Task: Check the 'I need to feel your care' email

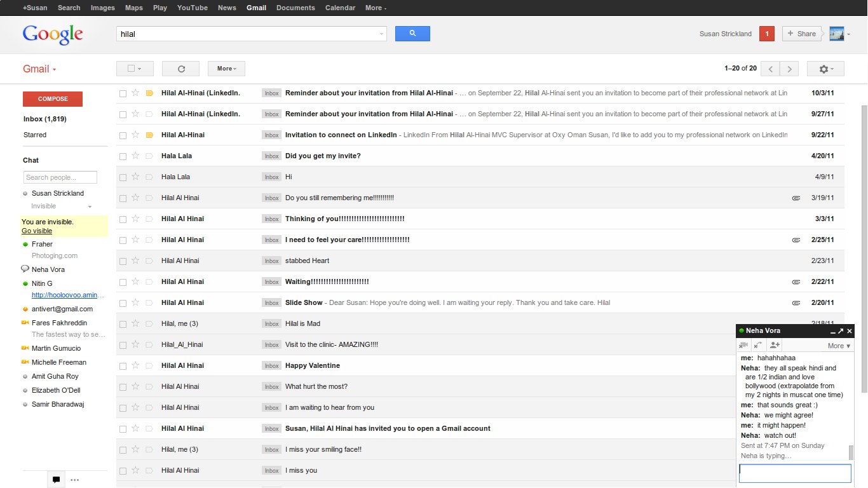Action: [x=123, y=240]
